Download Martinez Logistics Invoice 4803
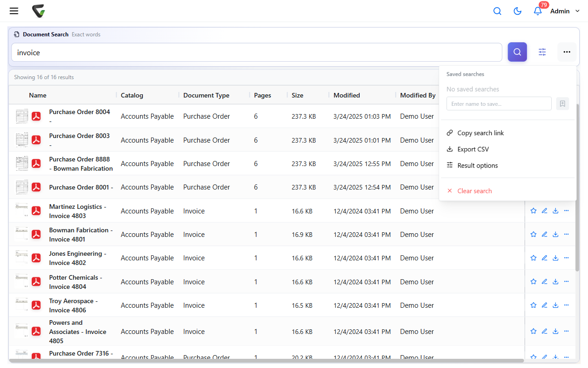 pyautogui.click(x=555, y=211)
